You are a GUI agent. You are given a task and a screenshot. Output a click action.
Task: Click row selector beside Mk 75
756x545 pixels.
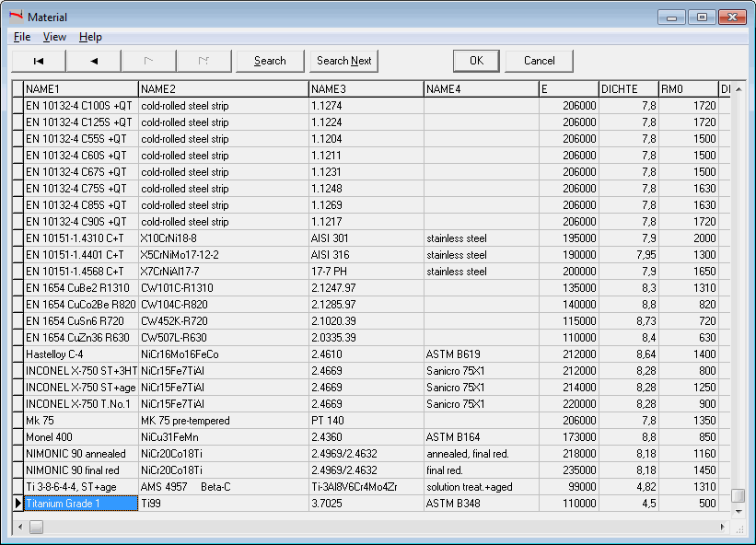pyautogui.click(x=17, y=421)
